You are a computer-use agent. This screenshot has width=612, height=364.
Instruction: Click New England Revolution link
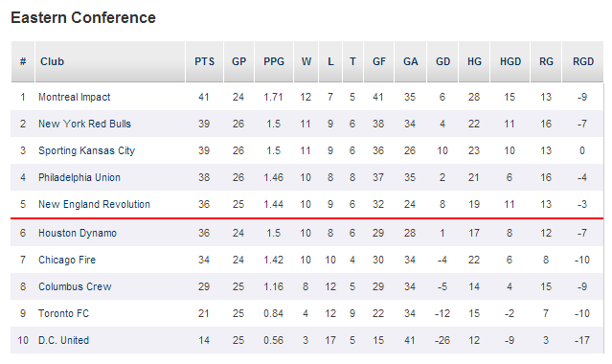pos(94,204)
